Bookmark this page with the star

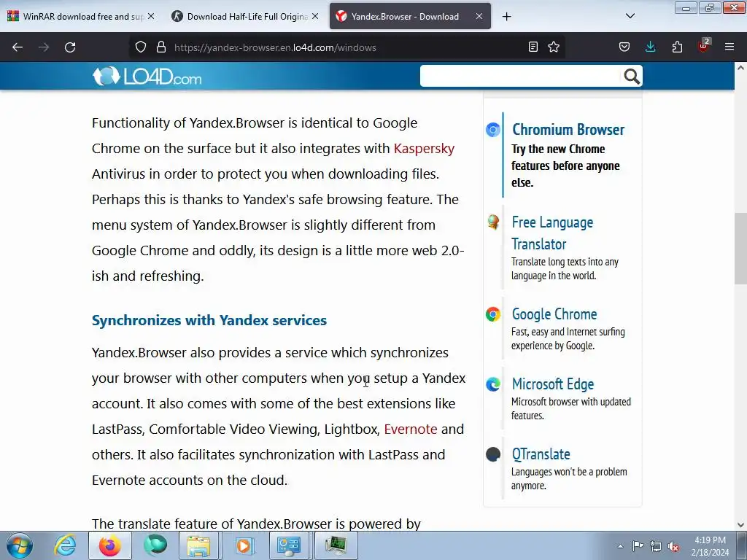(554, 47)
